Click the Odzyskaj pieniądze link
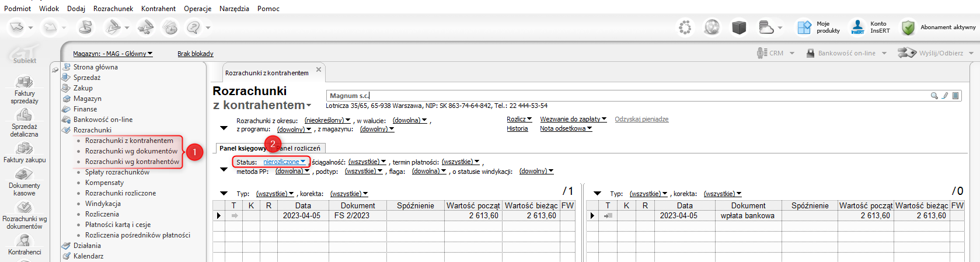The image size is (980, 262). [641, 119]
